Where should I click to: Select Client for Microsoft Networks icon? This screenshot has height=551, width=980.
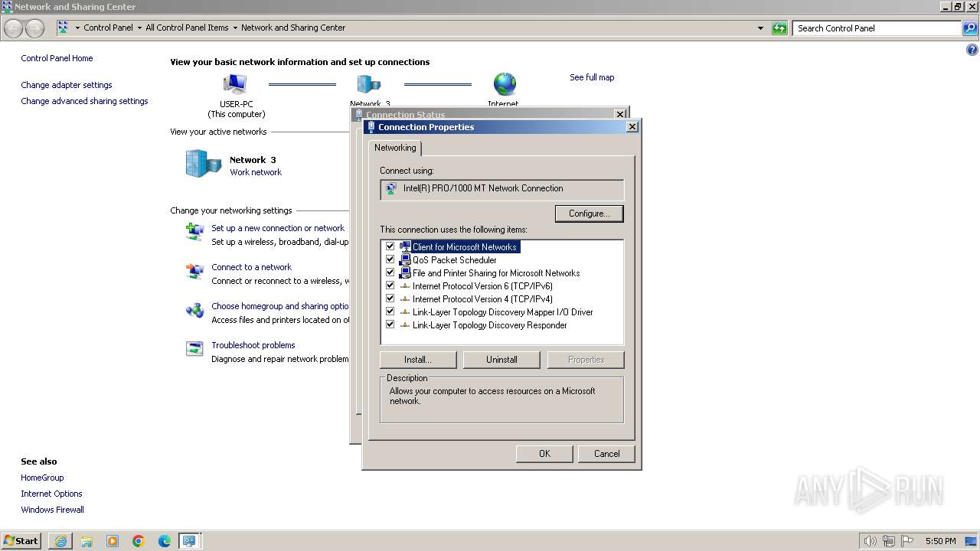tap(405, 246)
